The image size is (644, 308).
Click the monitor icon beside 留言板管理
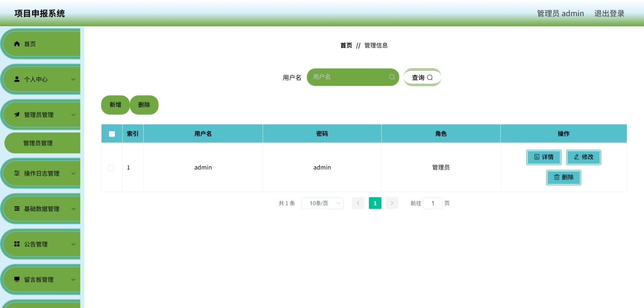point(17,280)
